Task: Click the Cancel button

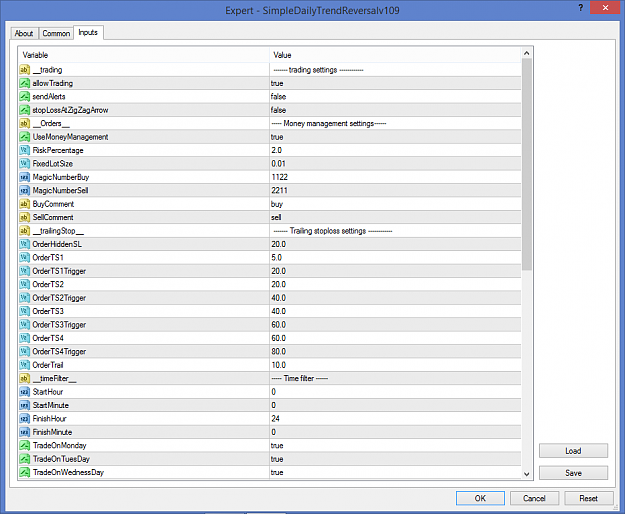Action: pyautogui.click(x=534, y=498)
